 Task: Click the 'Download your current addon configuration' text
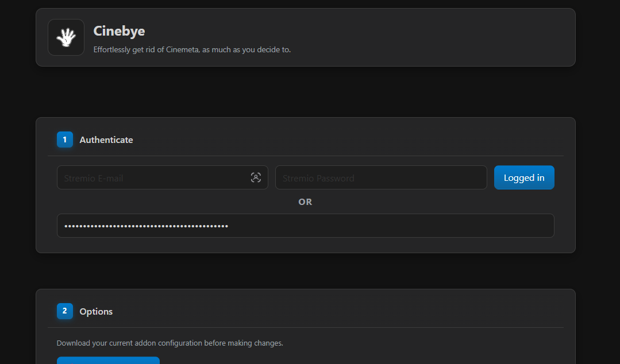[x=170, y=343]
